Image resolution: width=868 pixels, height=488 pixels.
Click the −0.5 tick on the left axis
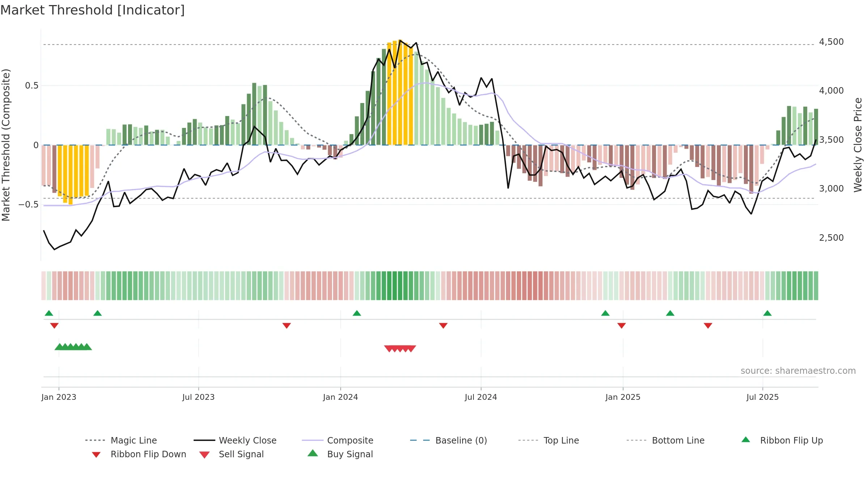[29, 205]
